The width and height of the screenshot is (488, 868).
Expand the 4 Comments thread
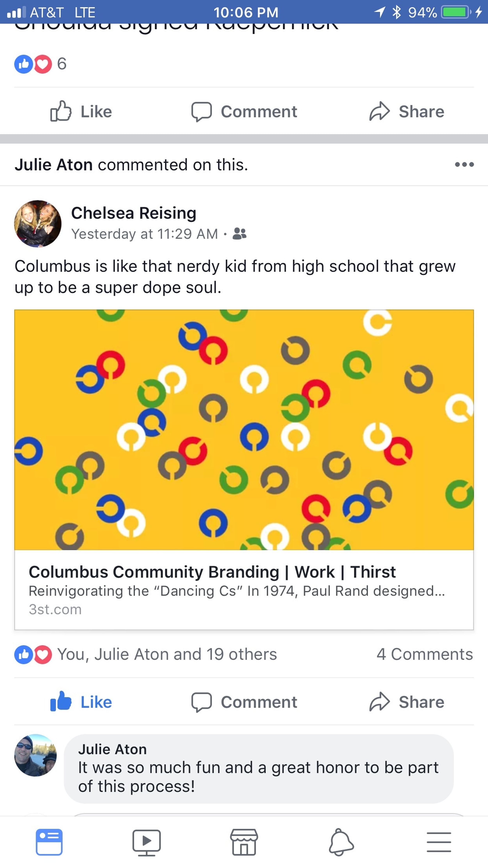pos(424,654)
